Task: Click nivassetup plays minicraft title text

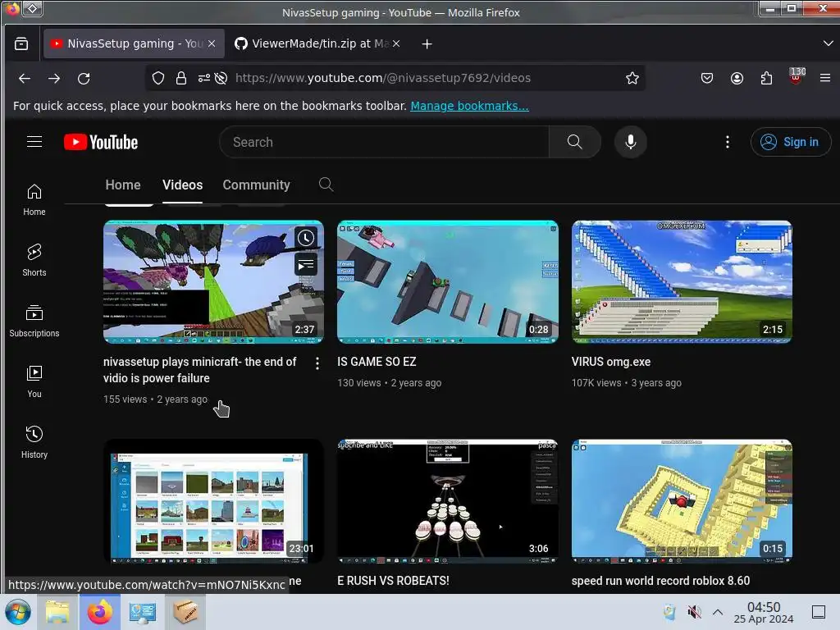Action: [x=200, y=370]
